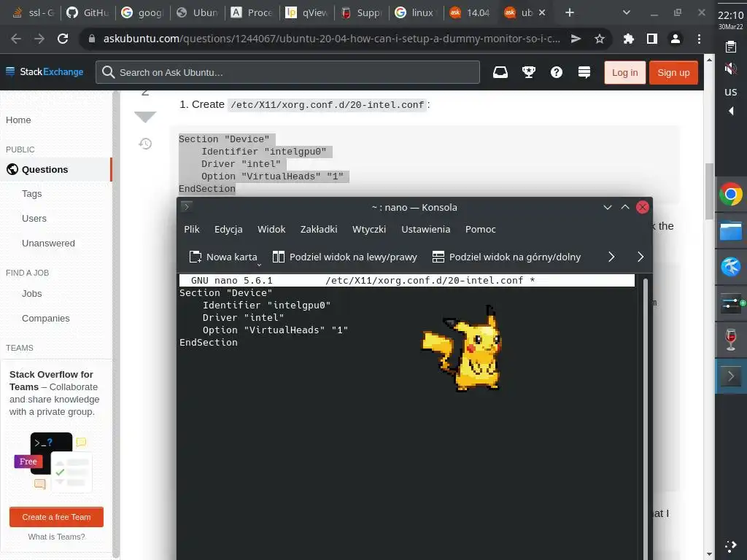Open Stack Exchange inbox icon
The height and width of the screenshot is (560, 747).
(x=500, y=72)
